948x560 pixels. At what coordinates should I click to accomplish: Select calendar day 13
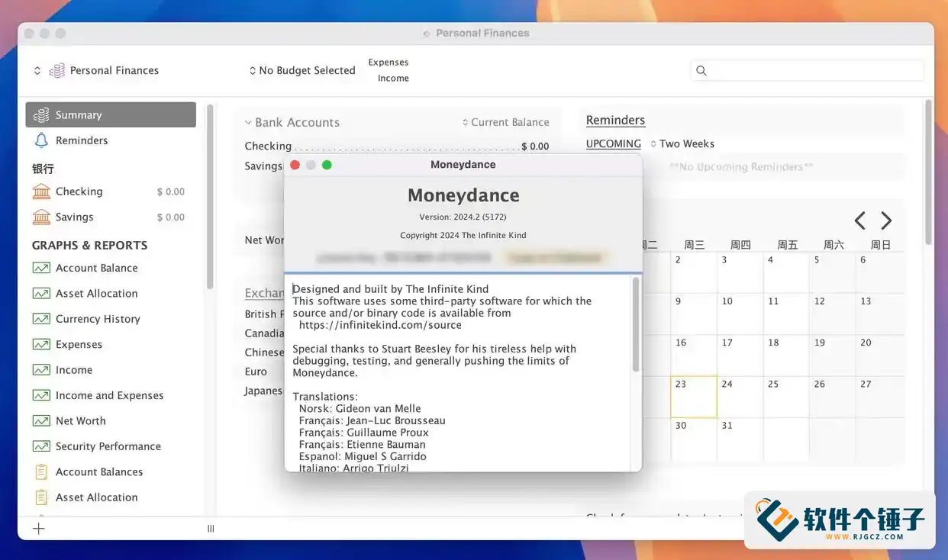coord(879,314)
